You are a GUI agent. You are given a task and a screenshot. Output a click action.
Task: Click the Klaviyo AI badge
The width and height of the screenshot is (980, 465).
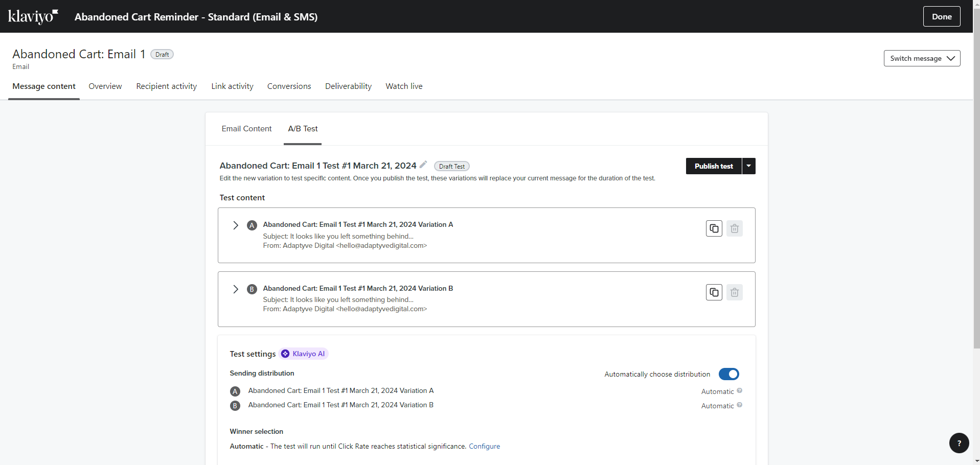click(304, 354)
